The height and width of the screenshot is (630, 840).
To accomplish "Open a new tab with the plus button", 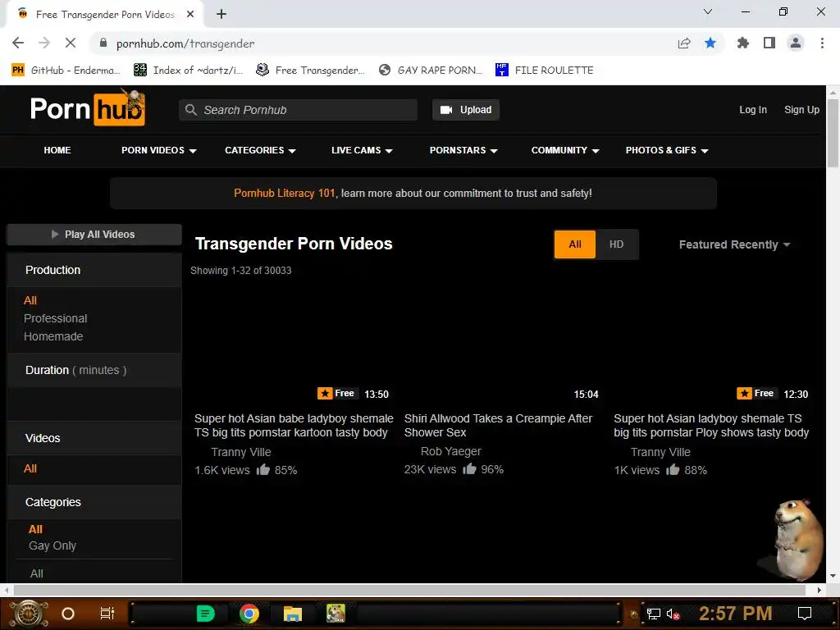I will pyautogui.click(x=221, y=14).
